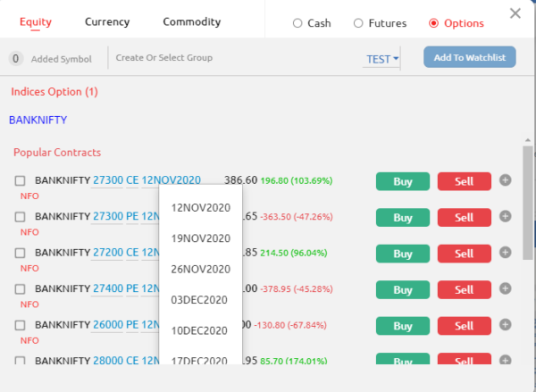Click the 386.60 price value
Screen dimensions: 536x392
pos(240,180)
